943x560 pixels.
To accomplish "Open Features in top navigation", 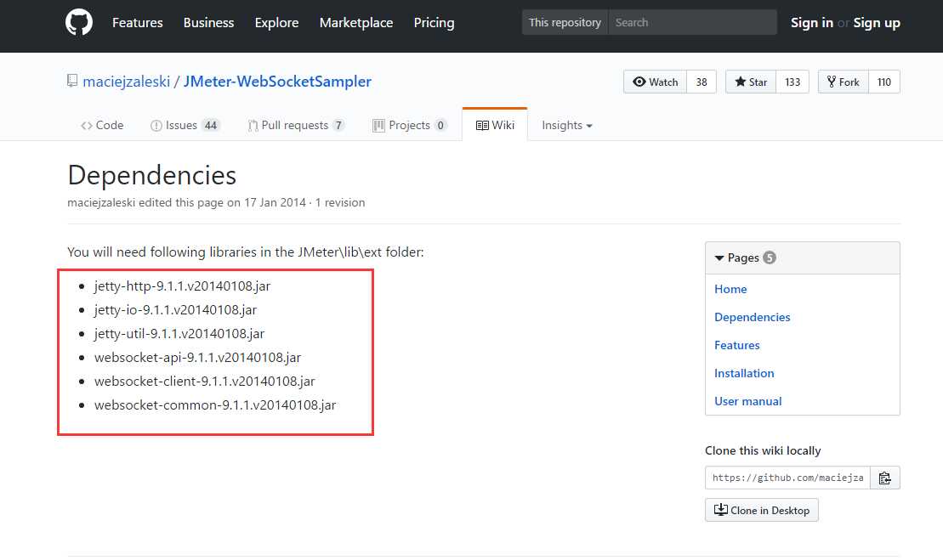I will coord(137,23).
